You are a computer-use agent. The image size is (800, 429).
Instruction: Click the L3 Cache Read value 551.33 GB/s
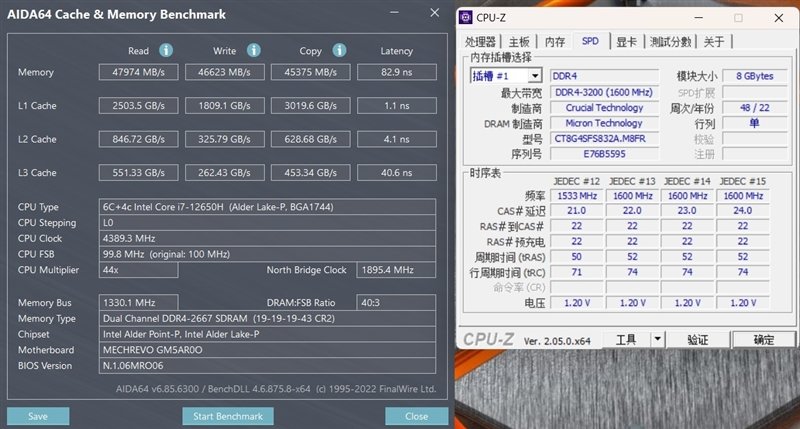tap(138, 172)
